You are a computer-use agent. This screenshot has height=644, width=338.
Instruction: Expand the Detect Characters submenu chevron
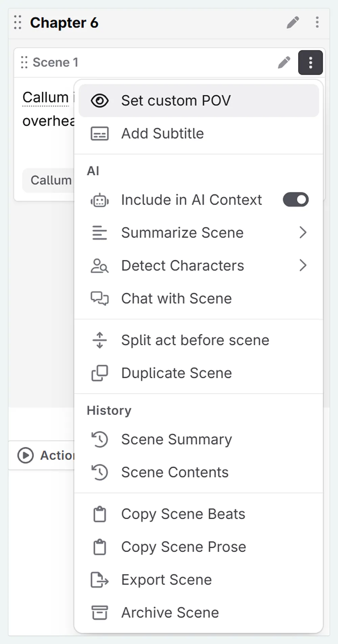click(x=303, y=265)
